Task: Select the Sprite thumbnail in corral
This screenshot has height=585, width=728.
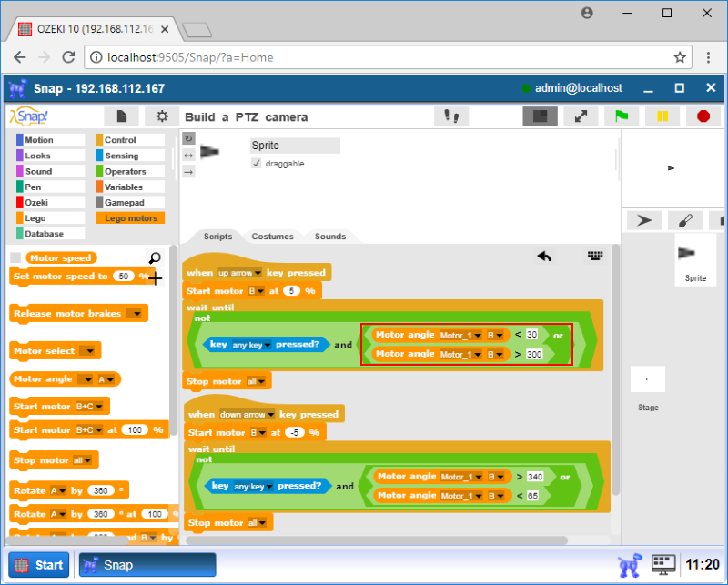Action: click(695, 260)
